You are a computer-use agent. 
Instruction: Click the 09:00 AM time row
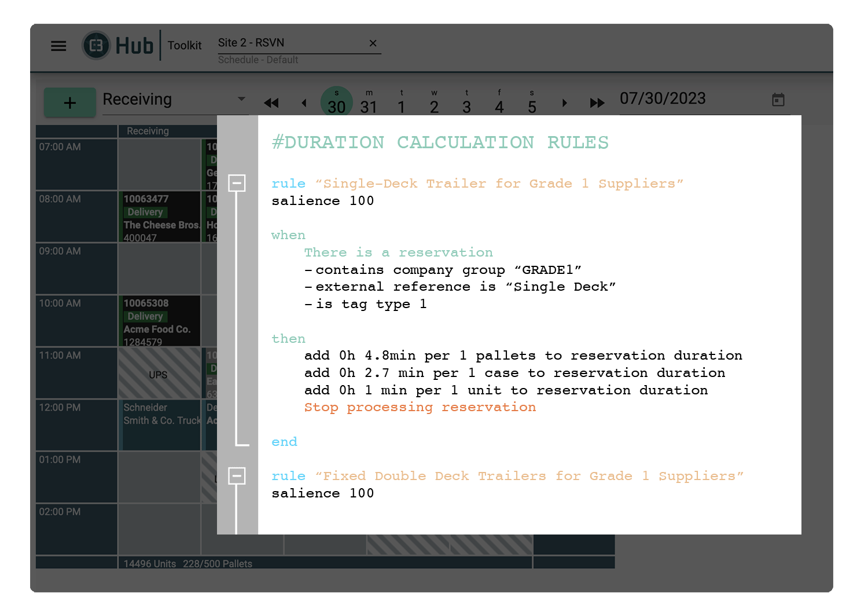tap(76, 269)
